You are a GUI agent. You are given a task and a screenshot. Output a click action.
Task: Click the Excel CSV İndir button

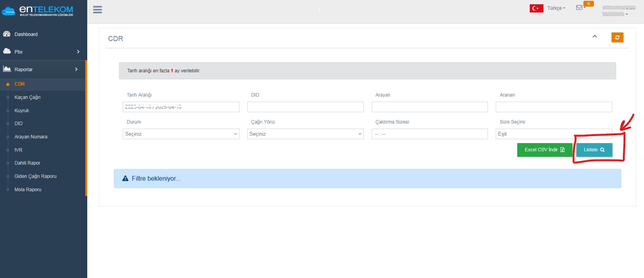click(x=545, y=150)
